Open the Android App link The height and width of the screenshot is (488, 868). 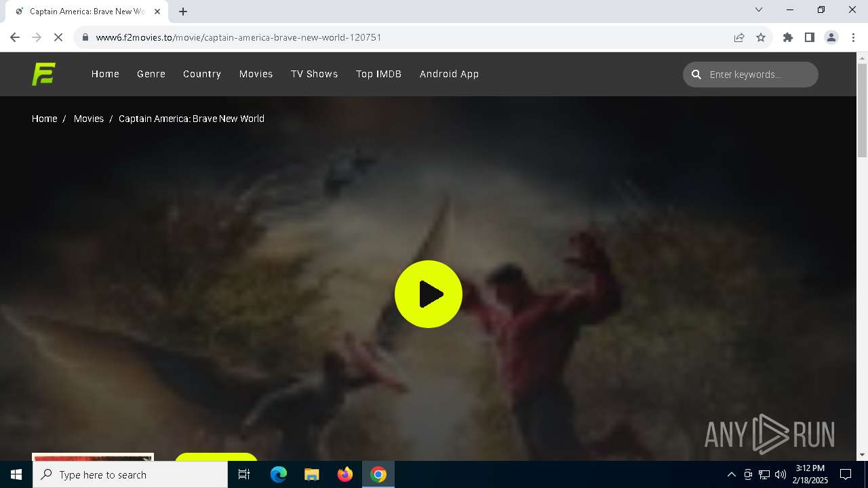[x=450, y=74]
